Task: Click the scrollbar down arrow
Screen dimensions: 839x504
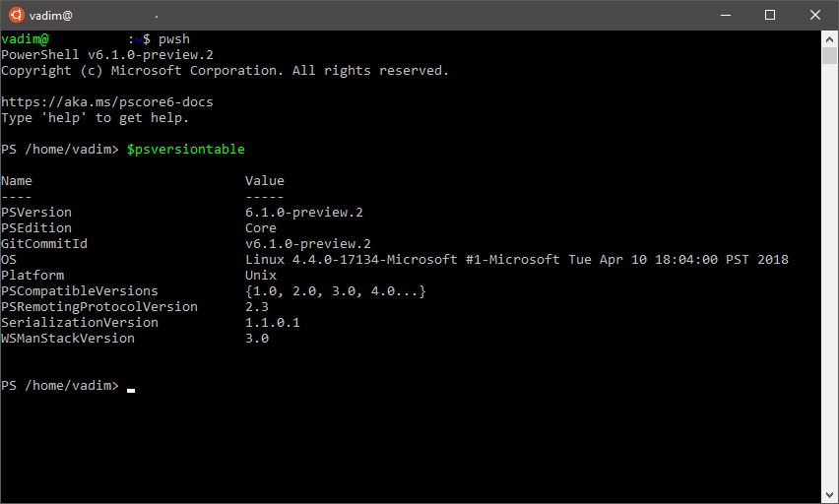Action: (x=829, y=495)
